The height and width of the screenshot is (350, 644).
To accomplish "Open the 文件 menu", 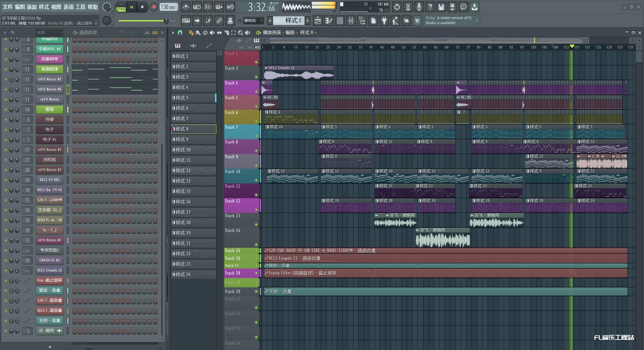I will [x=8, y=7].
